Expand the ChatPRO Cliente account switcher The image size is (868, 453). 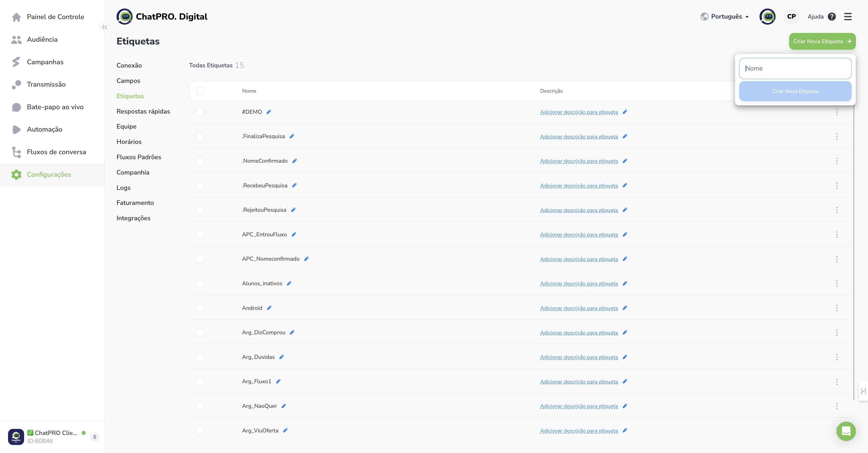(x=95, y=437)
